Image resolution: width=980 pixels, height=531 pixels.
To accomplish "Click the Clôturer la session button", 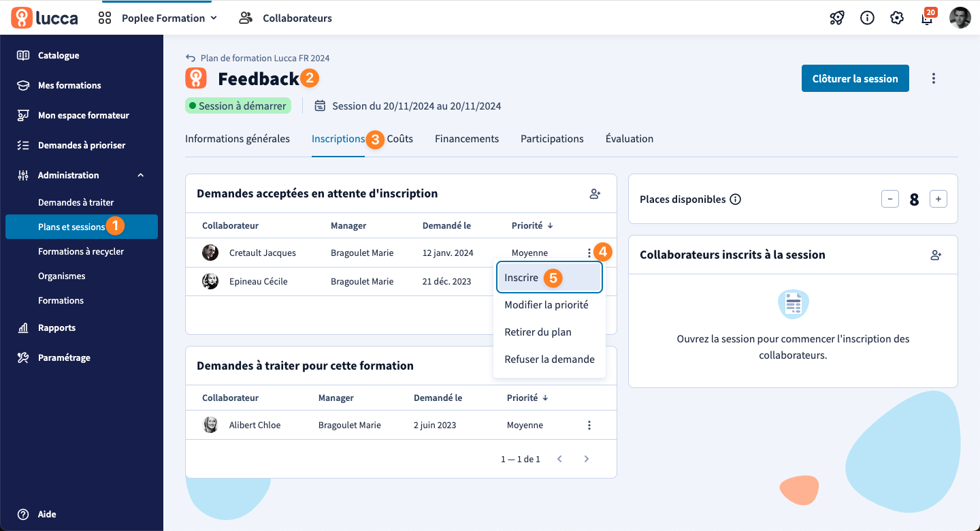I will pyautogui.click(x=855, y=78).
